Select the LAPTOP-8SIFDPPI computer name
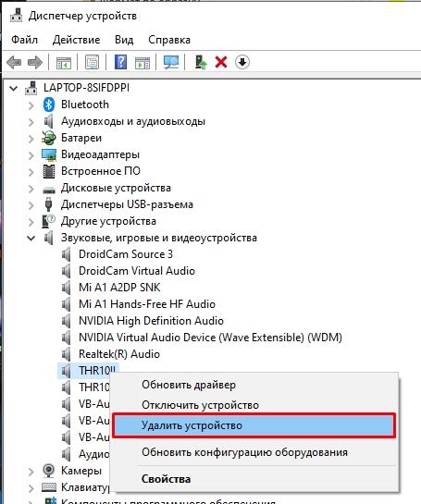 [87, 88]
